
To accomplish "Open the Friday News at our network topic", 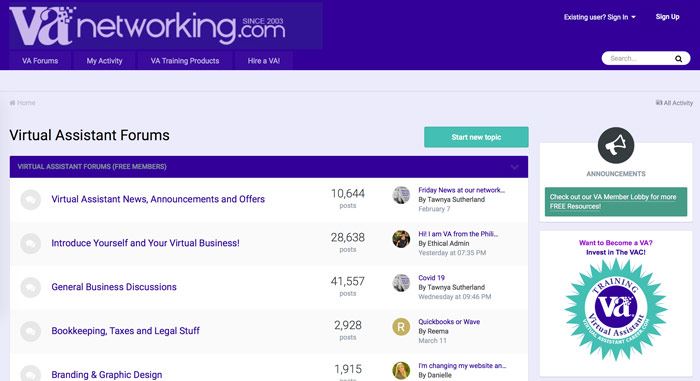I will pos(462,190).
